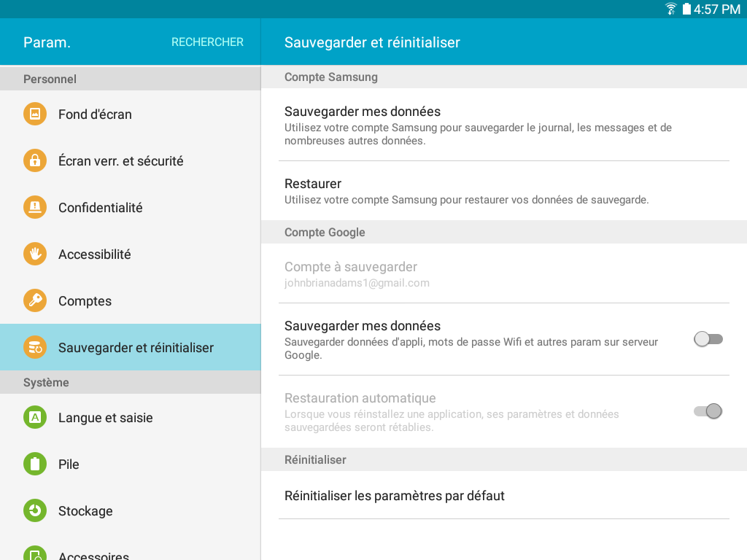Open Confidentialité settings entry
The image size is (747, 560).
131,208
